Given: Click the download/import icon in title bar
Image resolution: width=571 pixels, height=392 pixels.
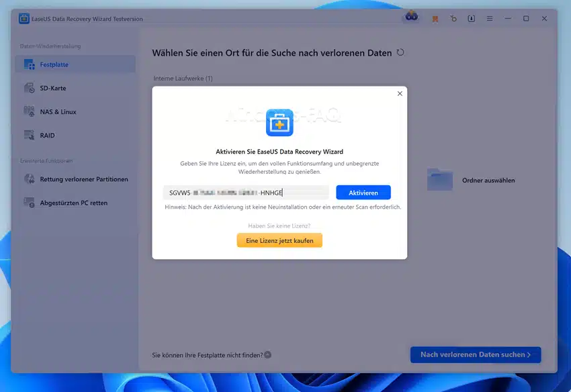Looking at the screenshot, I should click(471, 19).
